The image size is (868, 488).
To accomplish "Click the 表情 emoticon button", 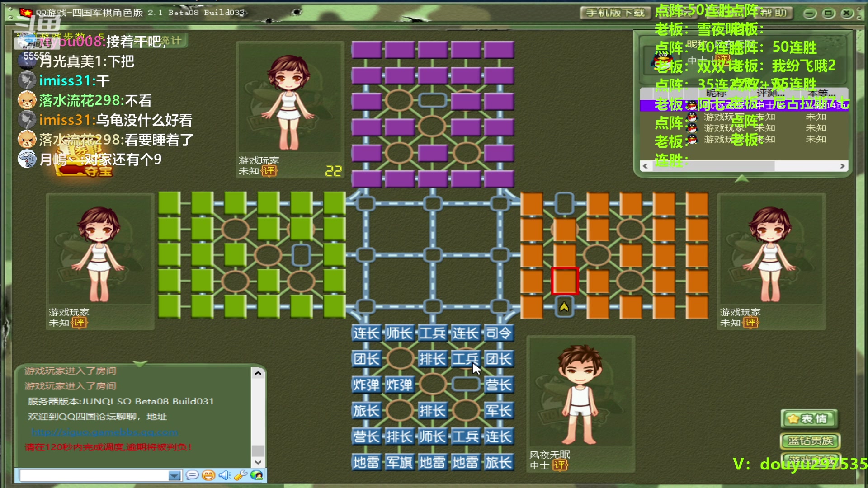I will click(809, 419).
